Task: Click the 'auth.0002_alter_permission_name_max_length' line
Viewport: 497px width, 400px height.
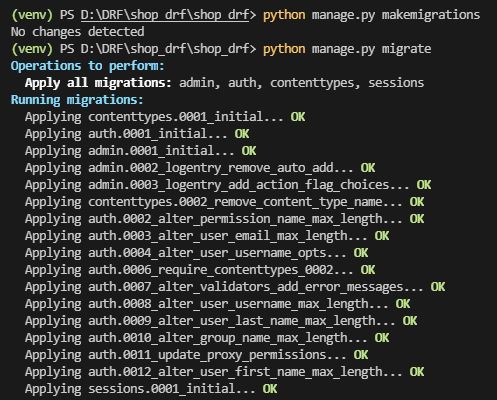Action: (224, 219)
